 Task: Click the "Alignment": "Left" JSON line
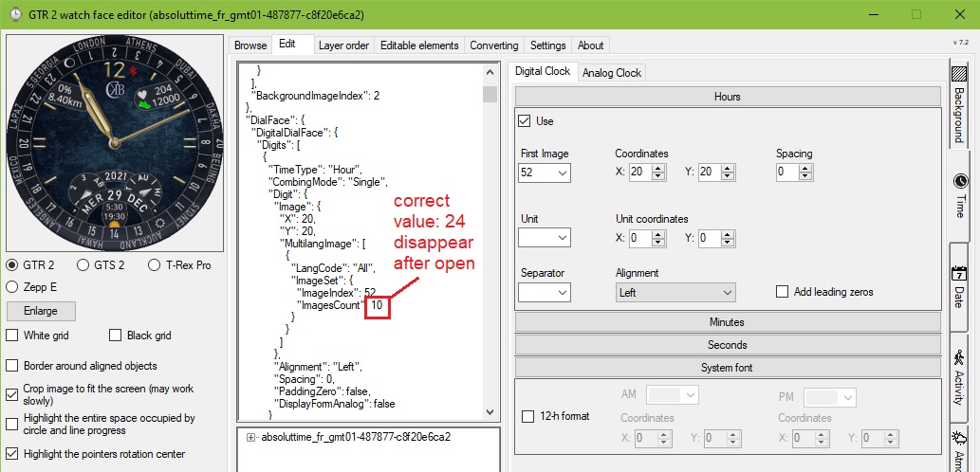click(318, 367)
